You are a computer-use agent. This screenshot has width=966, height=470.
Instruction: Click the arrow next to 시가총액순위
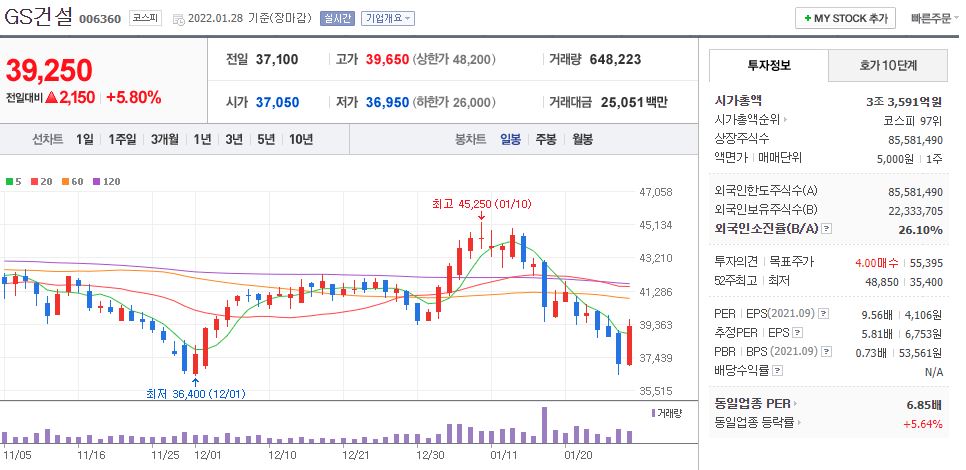[785, 120]
